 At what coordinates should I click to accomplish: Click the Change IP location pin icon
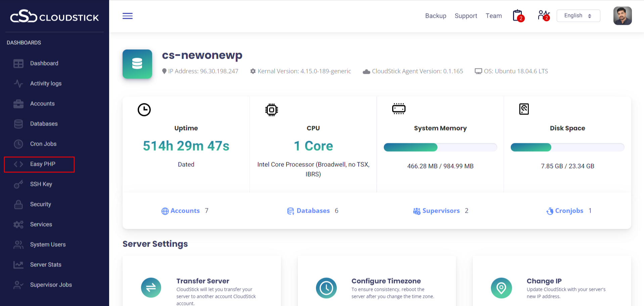pos(501,288)
